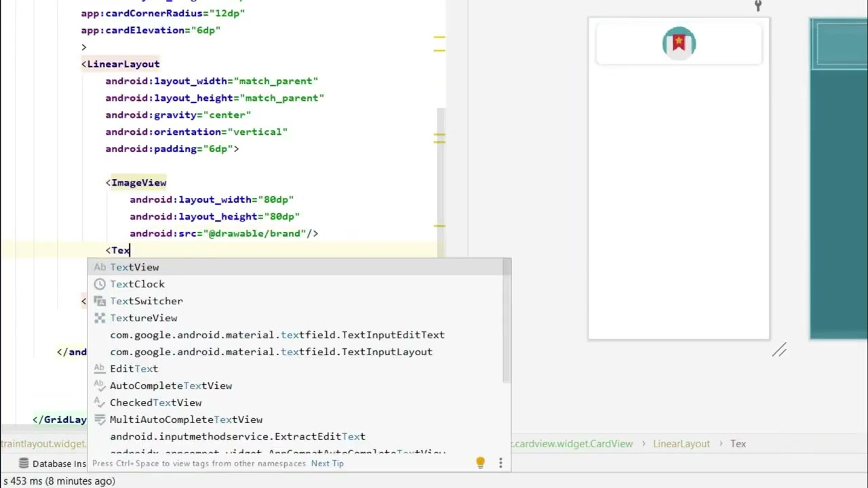Image resolution: width=868 pixels, height=488 pixels.
Task: Open Next Tip link
Action: 328,464
